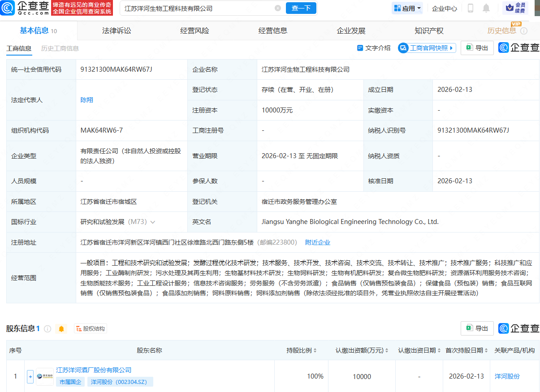Image resolution: width=540 pixels, height=392 pixels.
Task: Click the 附近企业 nearby companies link
Action: [317, 242]
